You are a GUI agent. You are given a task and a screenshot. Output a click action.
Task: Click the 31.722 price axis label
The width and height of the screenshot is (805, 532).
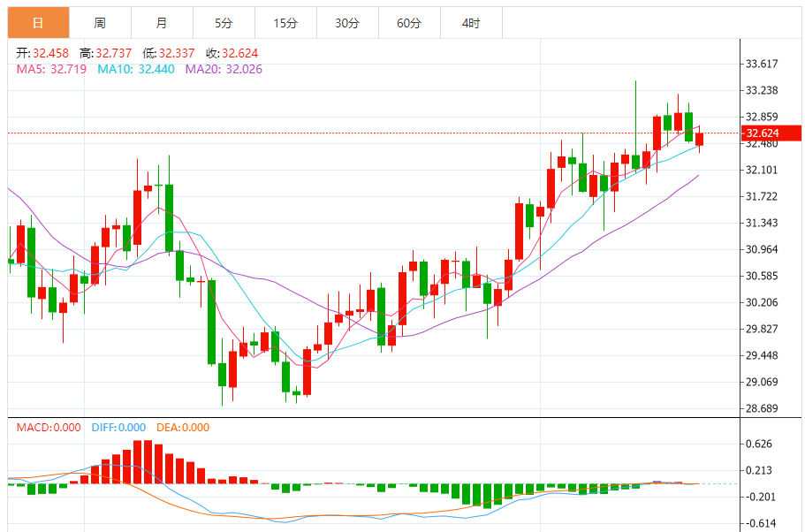tap(762, 196)
